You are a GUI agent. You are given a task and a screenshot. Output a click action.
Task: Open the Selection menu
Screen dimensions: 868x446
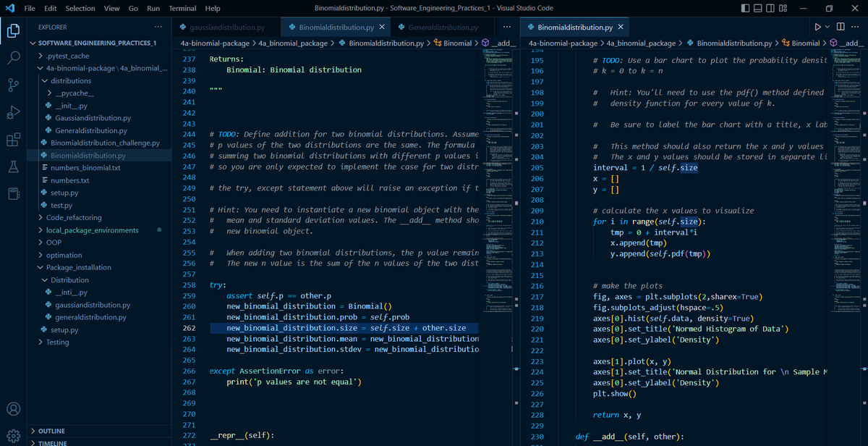click(x=80, y=8)
